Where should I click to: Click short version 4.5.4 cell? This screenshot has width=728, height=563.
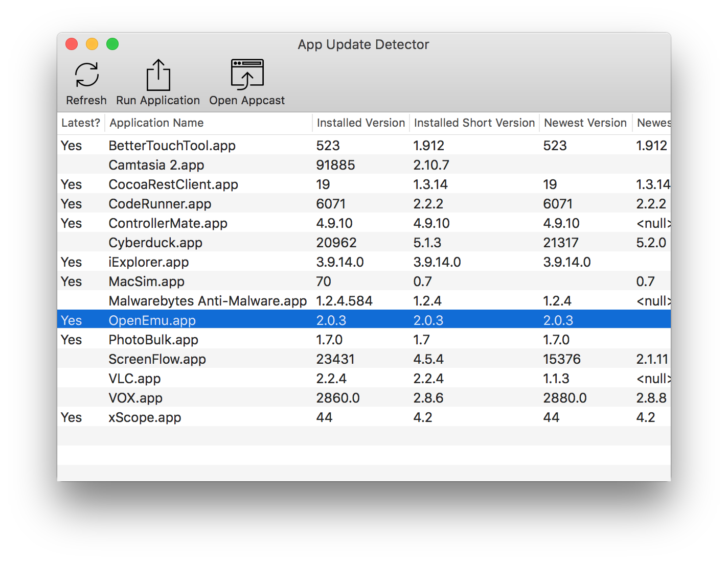[x=428, y=359]
